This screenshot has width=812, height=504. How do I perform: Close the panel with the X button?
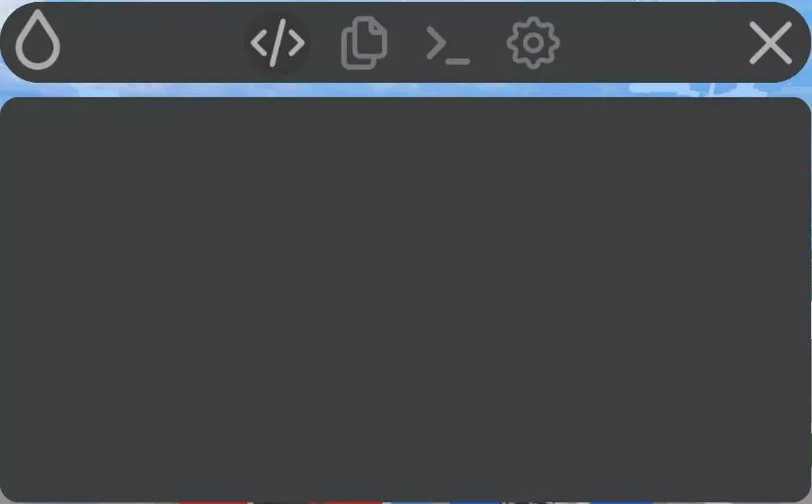pyautogui.click(x=770, y=43)
